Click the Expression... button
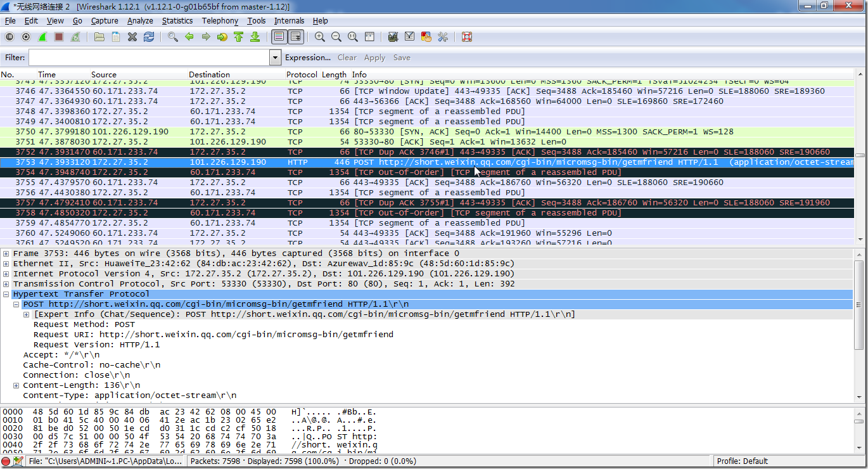Image resolution: width=868 pixels, height=469 pixels. click(308, 58)
